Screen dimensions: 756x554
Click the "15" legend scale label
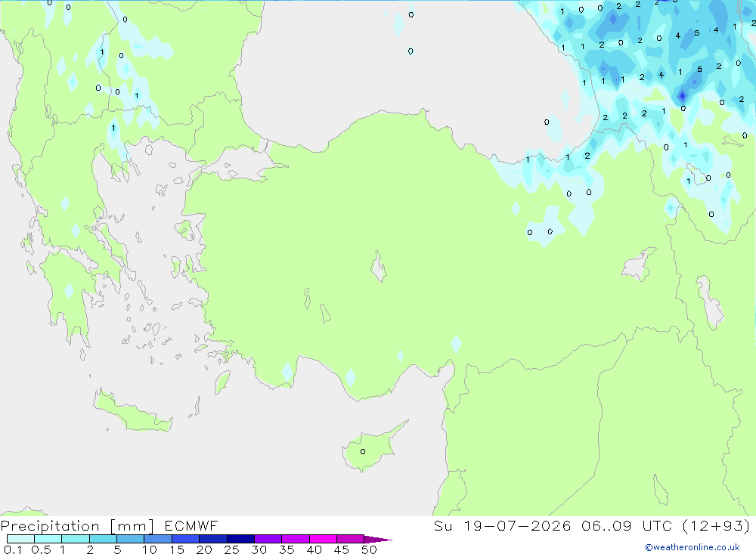point(177,549)
